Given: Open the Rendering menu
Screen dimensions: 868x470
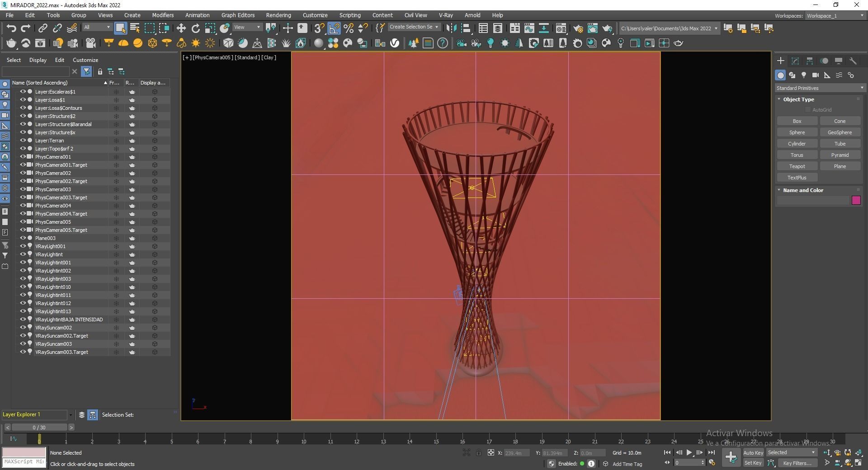Looking at the screenshot, I should point(278,15).
